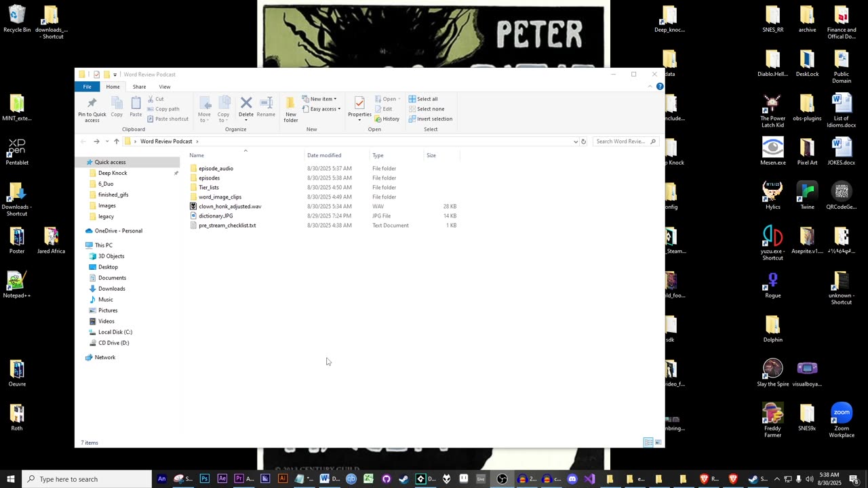Select the Twine desktop icon
This screenshot has width=868, height=488.
click(x=807, y=197)
